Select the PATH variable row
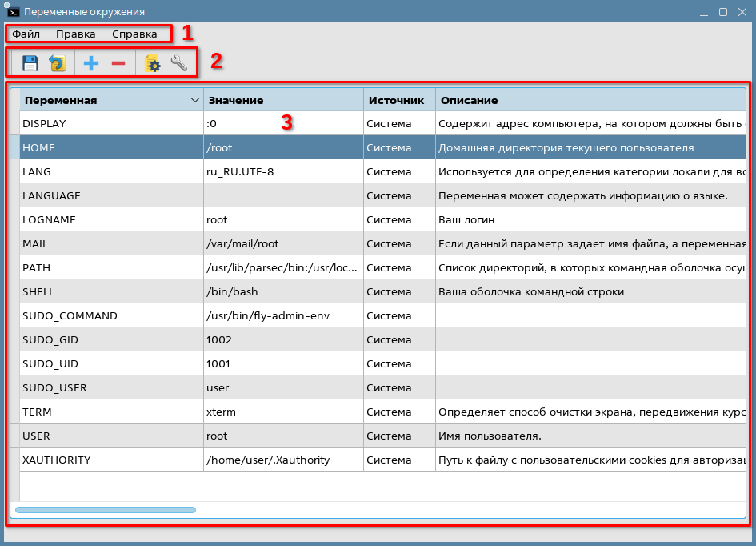The image size is (756, 546). [x=36, y=267]
